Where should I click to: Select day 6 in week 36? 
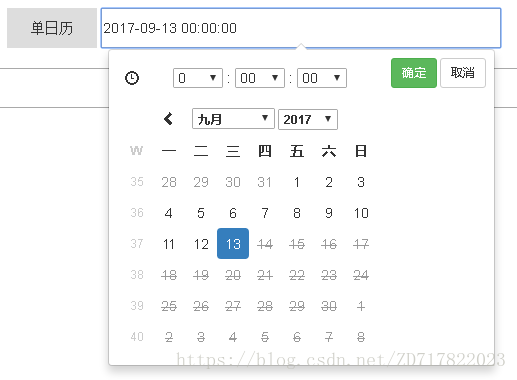(233, 213)
